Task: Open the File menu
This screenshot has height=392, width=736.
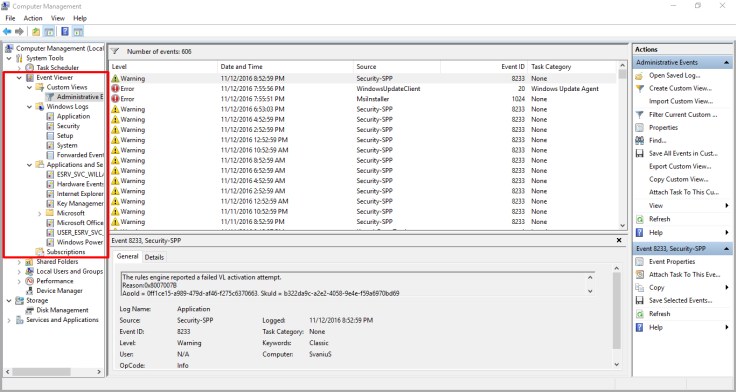Action: coord(10,18)
